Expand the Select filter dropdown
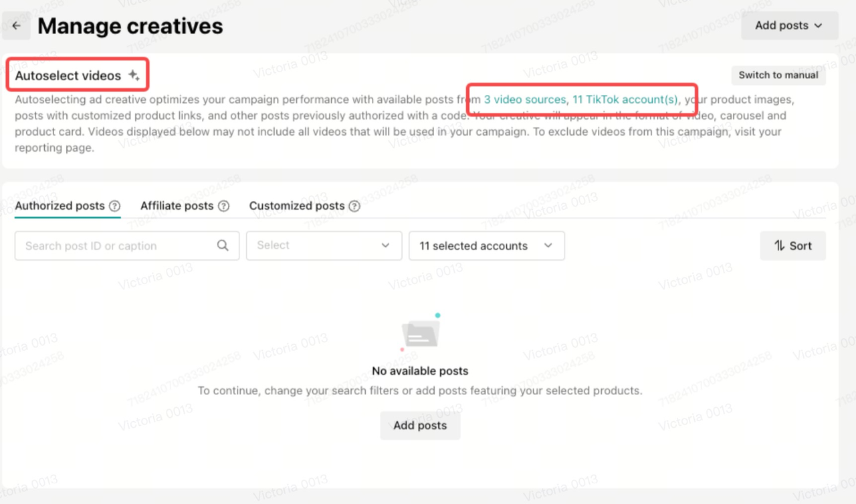 coord(324,246)
